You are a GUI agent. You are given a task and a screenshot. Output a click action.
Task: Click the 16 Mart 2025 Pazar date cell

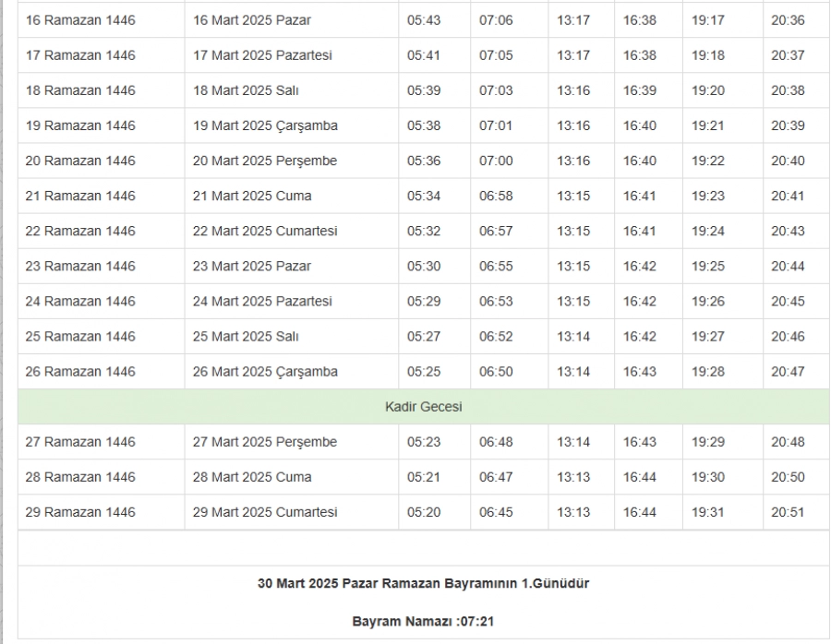pos(251,20)
